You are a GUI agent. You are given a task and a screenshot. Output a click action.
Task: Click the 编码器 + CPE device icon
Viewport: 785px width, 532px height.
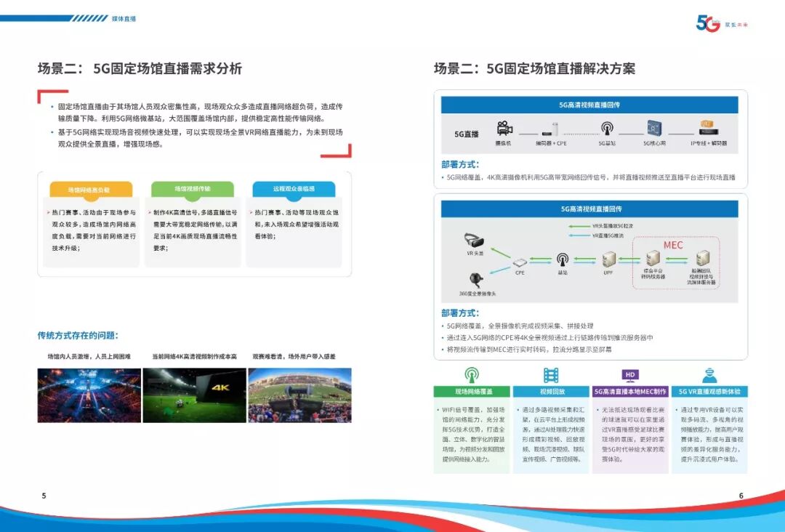[x=552, y=129]
